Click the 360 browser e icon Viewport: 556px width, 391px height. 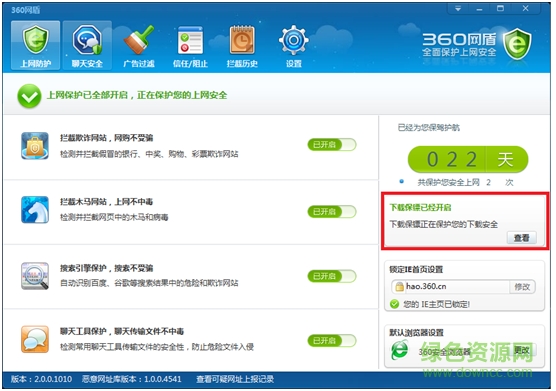pos(400,350)
